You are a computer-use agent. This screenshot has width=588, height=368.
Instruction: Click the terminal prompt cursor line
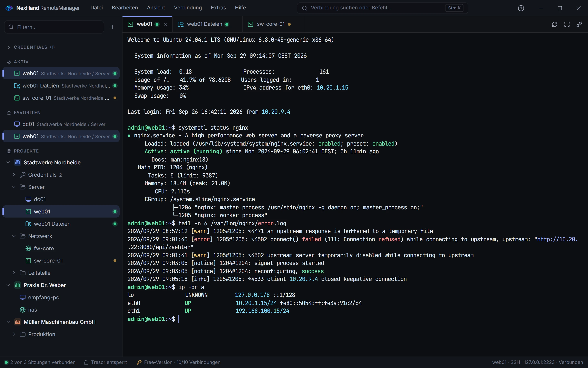(x=179, y=319)
